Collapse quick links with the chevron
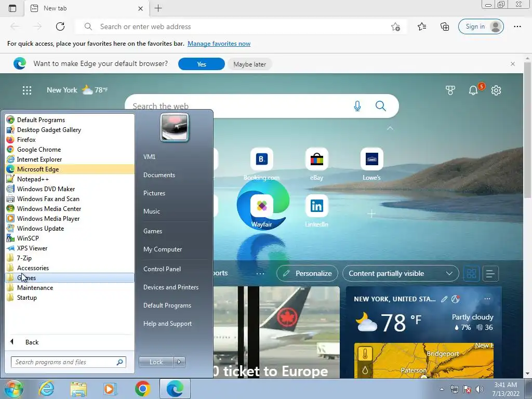The image size is (532, 399). coord(390,128)
